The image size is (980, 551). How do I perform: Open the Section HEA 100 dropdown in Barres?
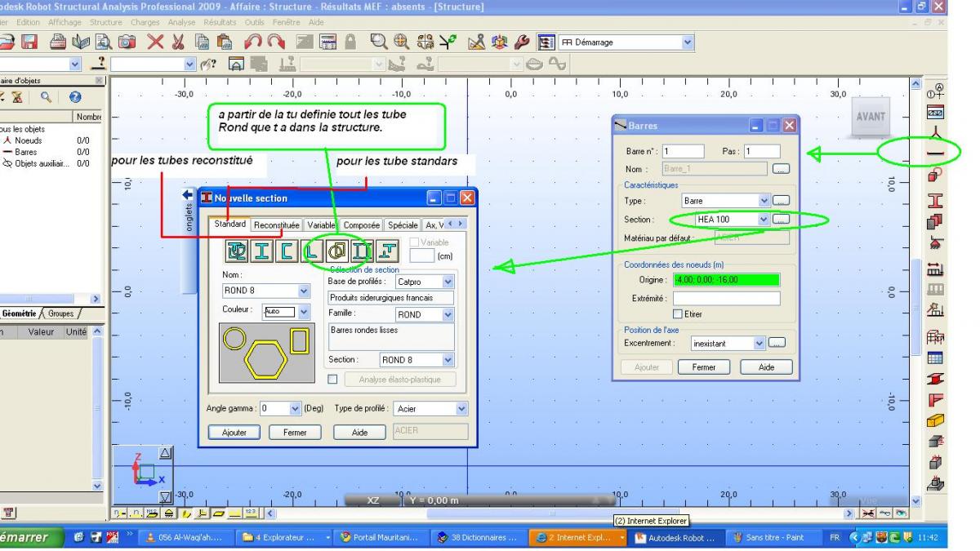764,219
